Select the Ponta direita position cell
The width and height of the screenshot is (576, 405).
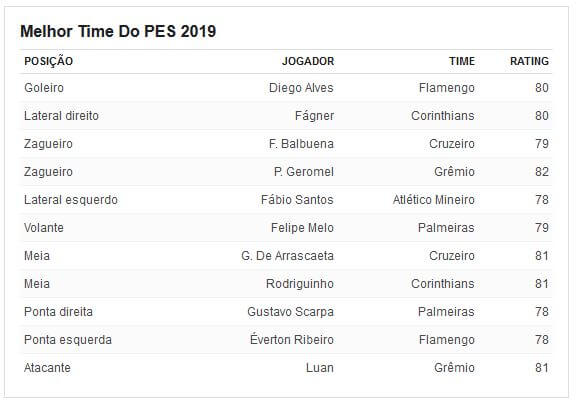(58, 312)
